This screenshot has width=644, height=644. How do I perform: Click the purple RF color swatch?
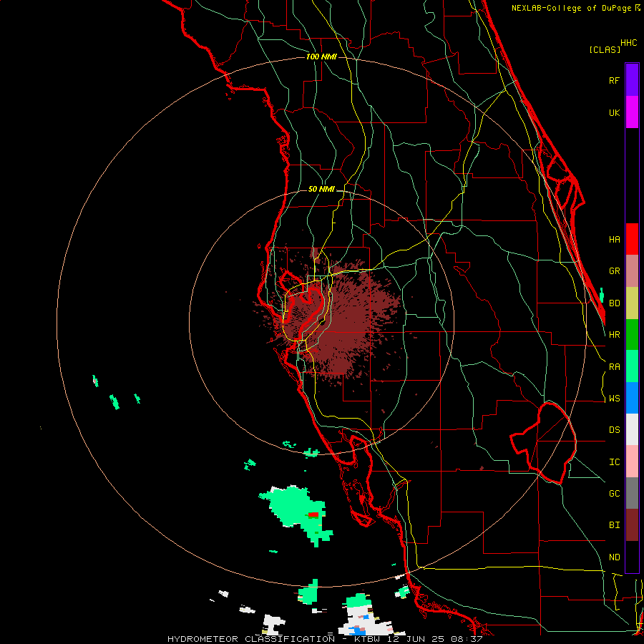coord(632,80)
